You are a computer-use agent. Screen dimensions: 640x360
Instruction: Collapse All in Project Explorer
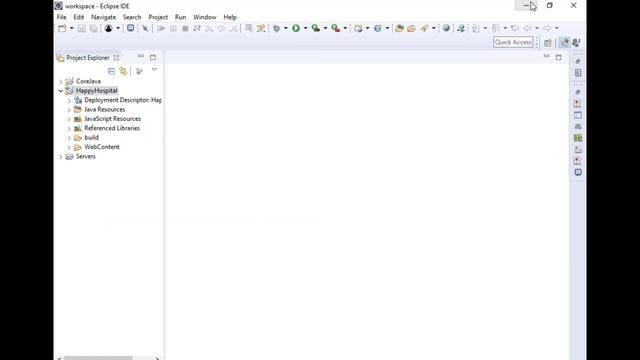click(x=111, y=71)
